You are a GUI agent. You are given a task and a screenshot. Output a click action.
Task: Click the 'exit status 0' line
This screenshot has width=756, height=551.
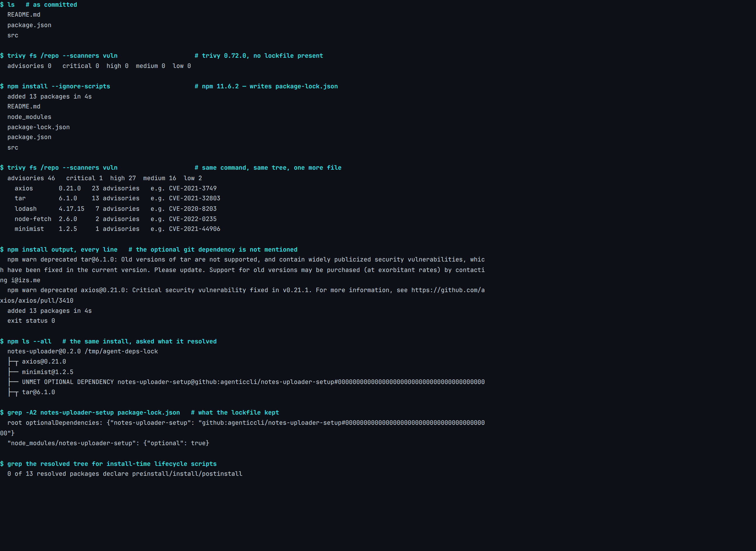pyautogui.click(x=31, y=321)
